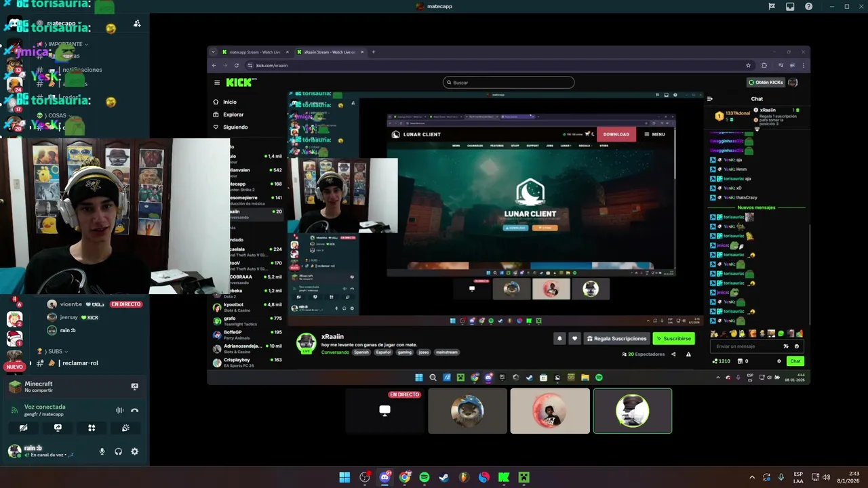Click the Lunar Client DOWNLOAD button in stream
The image size is (868, 488).
616,134
